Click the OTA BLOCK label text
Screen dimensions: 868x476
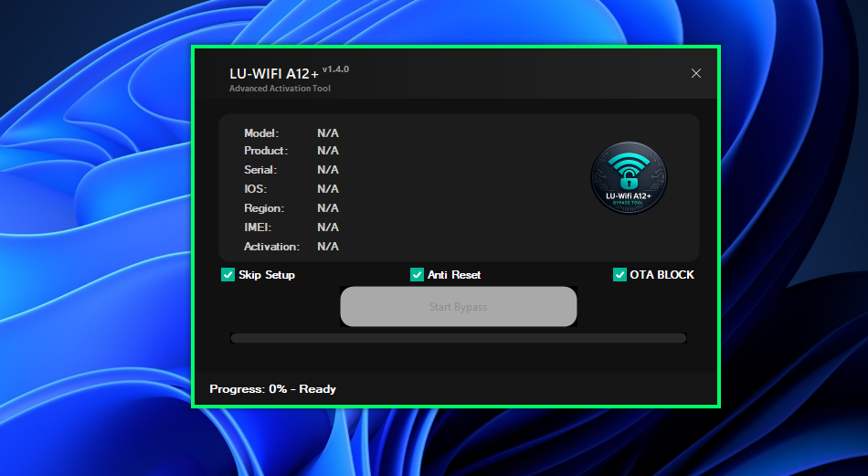pyautogui.click(x=662, y=275)
